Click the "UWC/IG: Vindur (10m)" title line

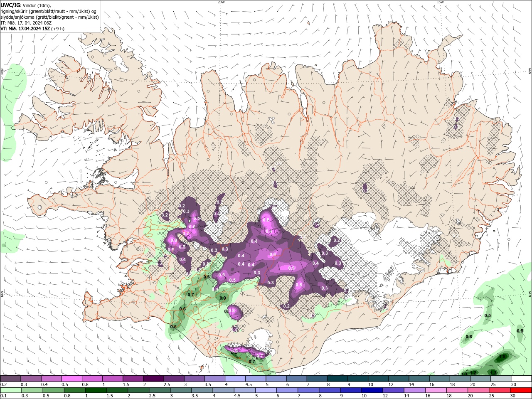point(25,5)
